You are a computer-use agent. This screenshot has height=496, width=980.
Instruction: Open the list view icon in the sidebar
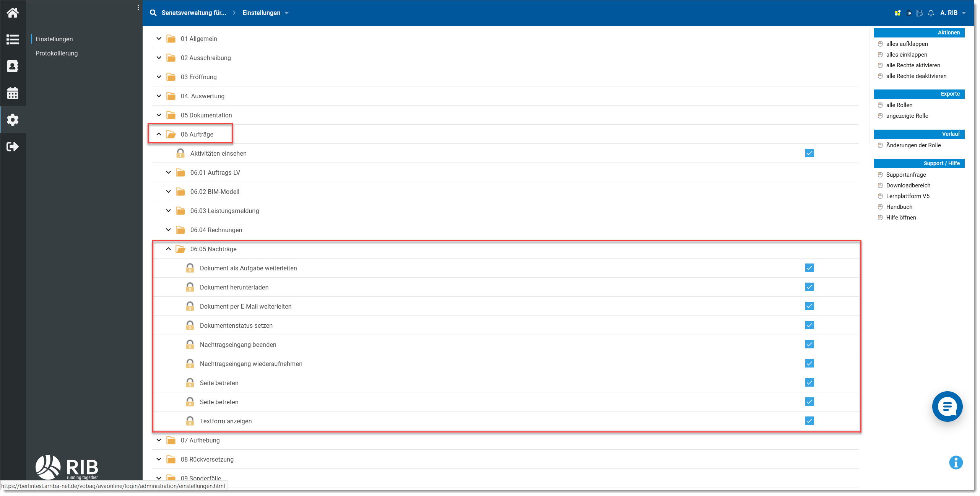pyautogui.click(x=13, y=39)
